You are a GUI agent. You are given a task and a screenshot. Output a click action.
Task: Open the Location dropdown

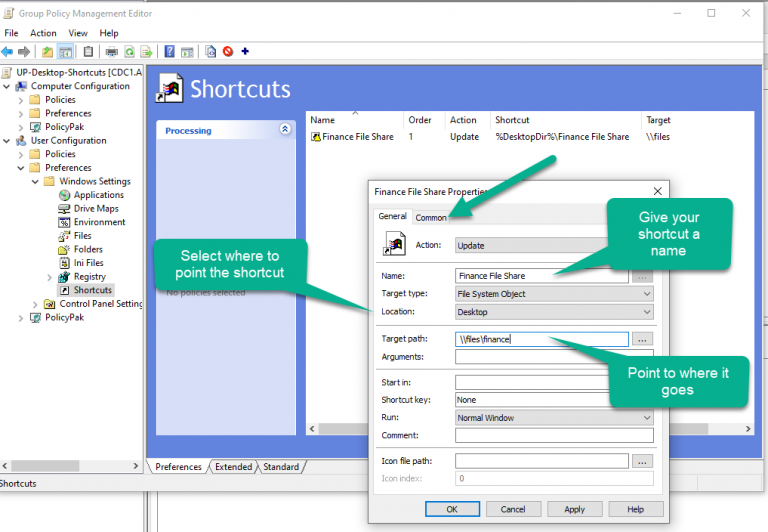coord(554,312)
